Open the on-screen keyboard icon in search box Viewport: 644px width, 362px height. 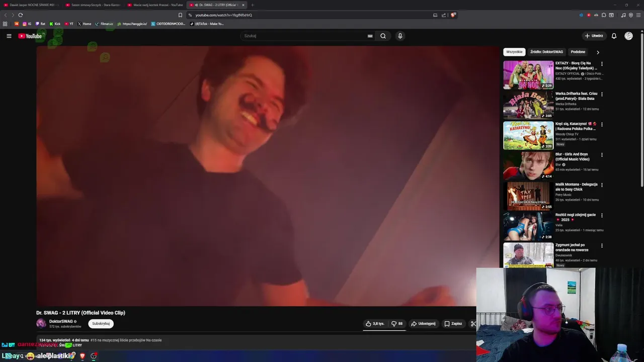[370, 36]
